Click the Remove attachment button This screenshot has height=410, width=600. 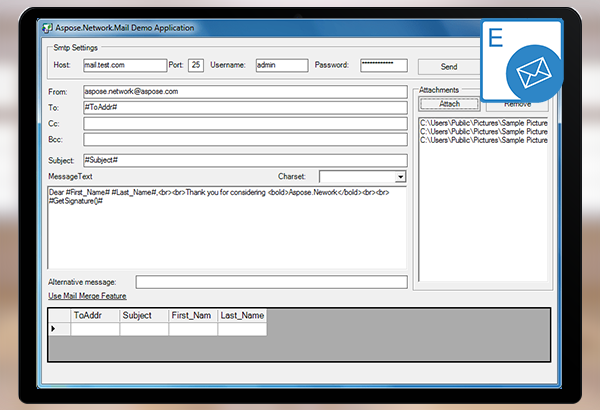[517, 105]
